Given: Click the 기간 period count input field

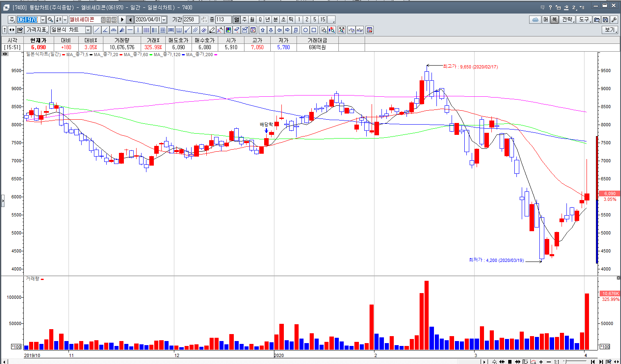Looking at the screenshot, I should 191,20.
